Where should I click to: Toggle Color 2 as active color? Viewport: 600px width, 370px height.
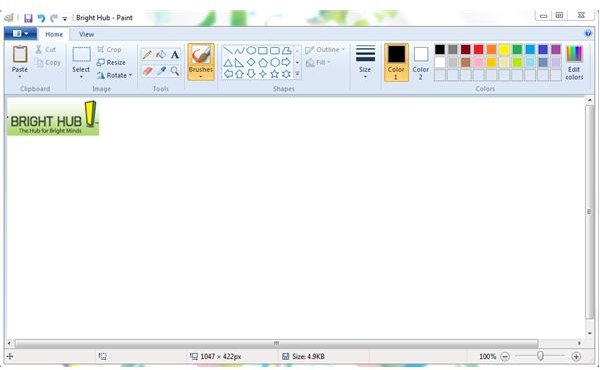click(421, 62)
